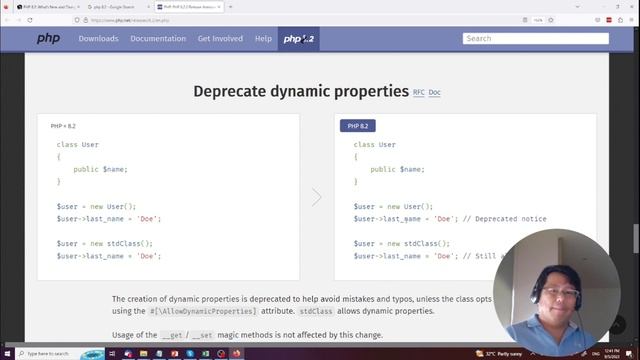
Task: Click the PHP 8.2 badge on right code panel
Action: [x=358, y=126]
